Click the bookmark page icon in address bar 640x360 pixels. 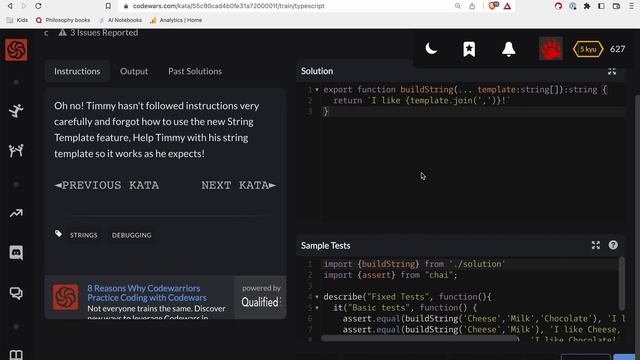108,6
